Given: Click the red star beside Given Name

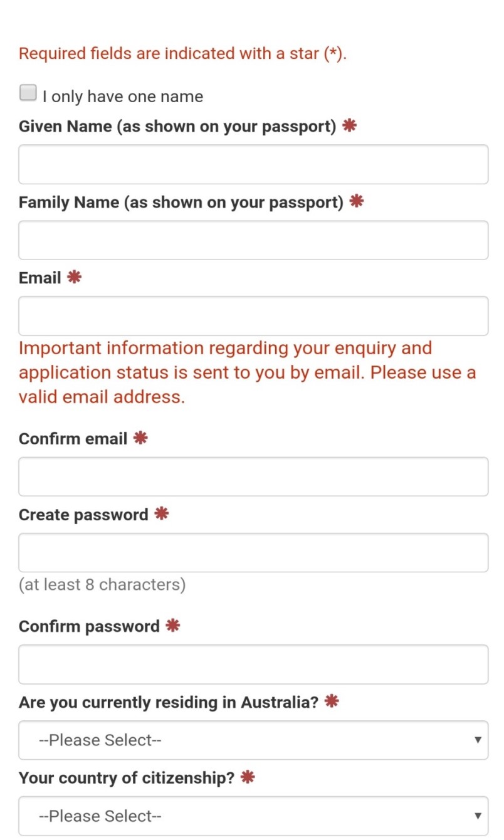Looking at the screenshot, I should click(350, 125).
